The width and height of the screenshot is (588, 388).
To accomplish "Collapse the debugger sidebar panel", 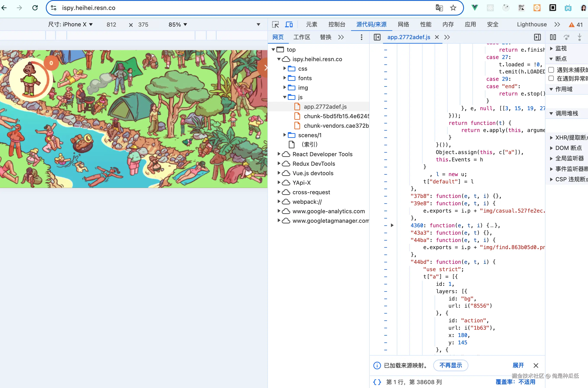I will pyautogui.click(x=537, y=37).
